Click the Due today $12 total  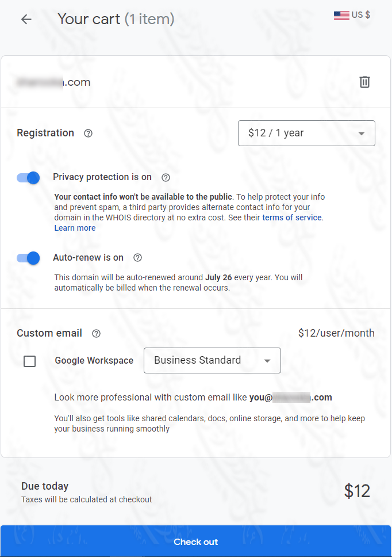tap(357, 491)
